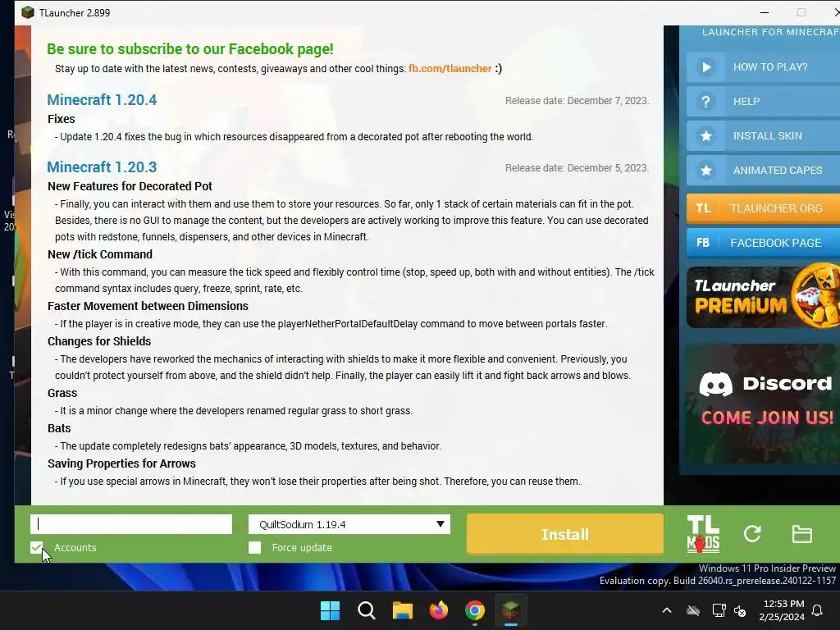Open Chrome from taskbar
The height and width of the screenshot is (630, 840).
475,610
